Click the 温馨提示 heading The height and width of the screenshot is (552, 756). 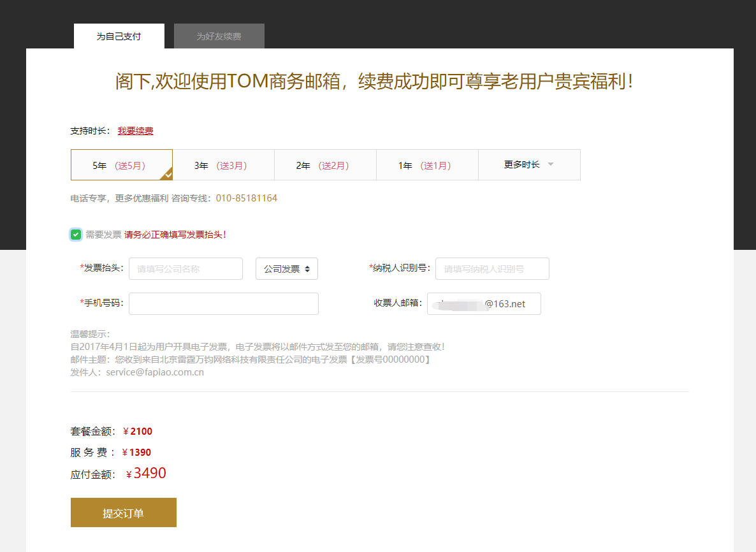[x=90, y=334]
